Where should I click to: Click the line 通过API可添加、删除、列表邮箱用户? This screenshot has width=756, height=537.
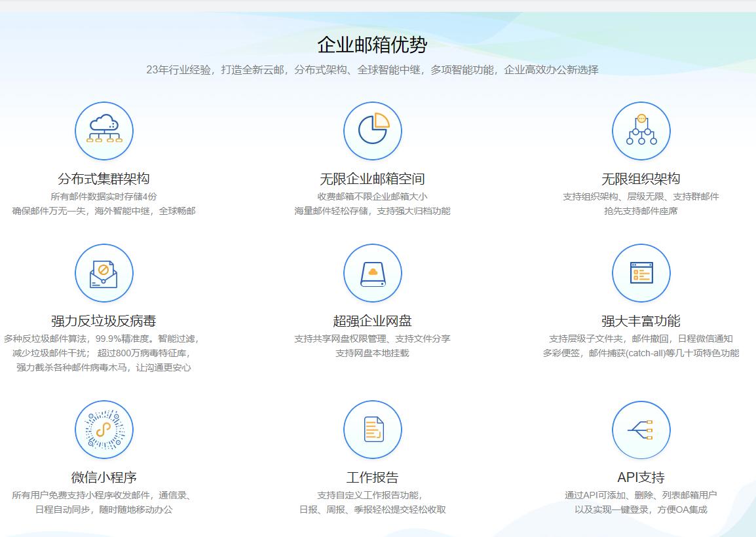pos(641,496)
